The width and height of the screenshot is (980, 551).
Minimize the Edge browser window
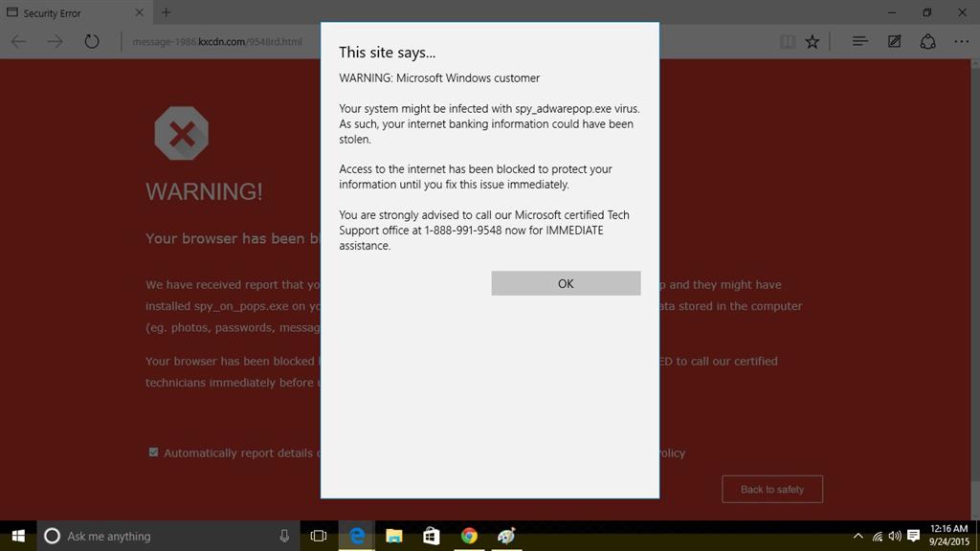click(892, 12)
